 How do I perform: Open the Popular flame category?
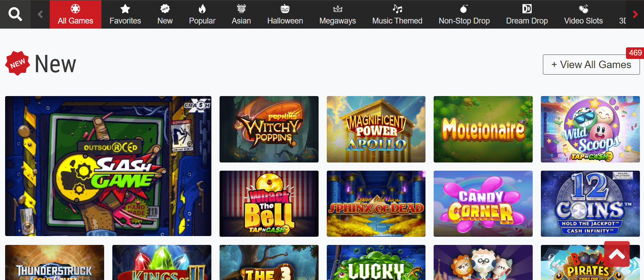click(202, 15)
